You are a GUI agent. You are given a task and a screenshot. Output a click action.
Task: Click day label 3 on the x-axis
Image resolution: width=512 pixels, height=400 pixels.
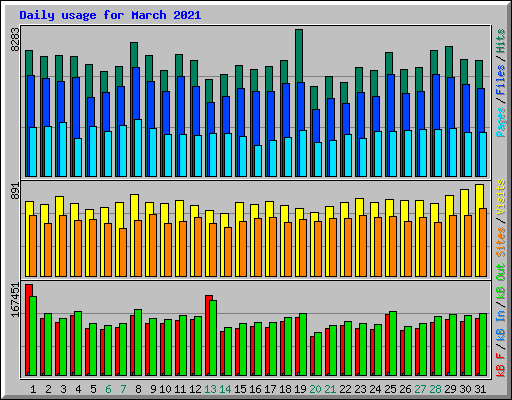63,389
